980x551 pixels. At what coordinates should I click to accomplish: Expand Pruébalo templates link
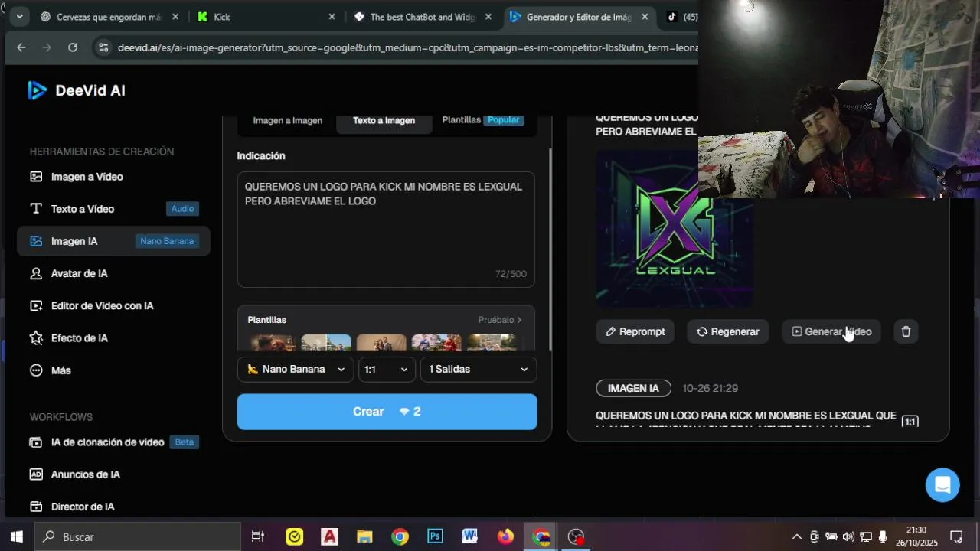pos(499,320)
